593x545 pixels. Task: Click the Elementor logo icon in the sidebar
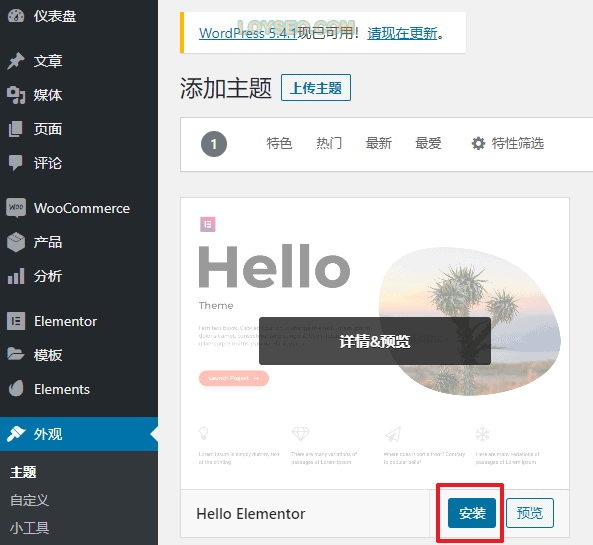click(16, 321)
